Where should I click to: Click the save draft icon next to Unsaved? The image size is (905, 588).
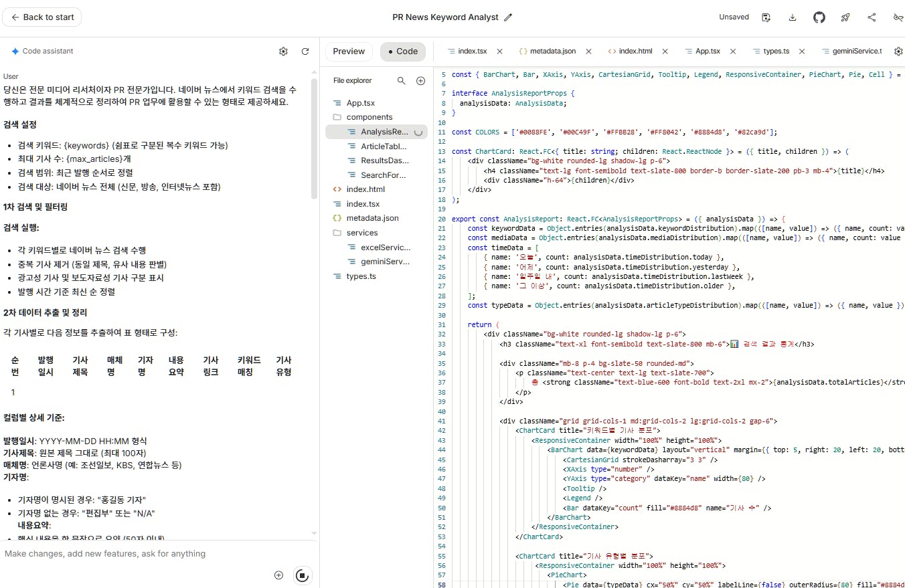766,17
